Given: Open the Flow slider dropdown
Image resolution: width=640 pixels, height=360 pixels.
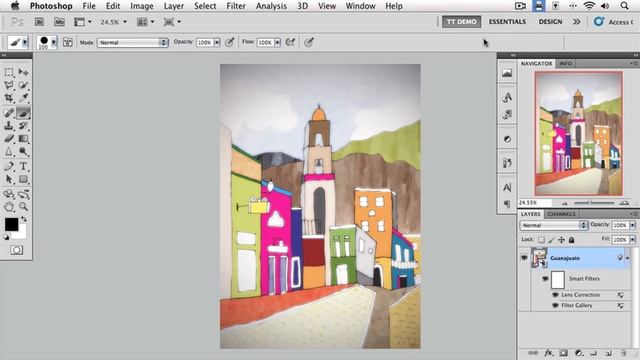Looking at the screenshot, I should tap(278, 42).
